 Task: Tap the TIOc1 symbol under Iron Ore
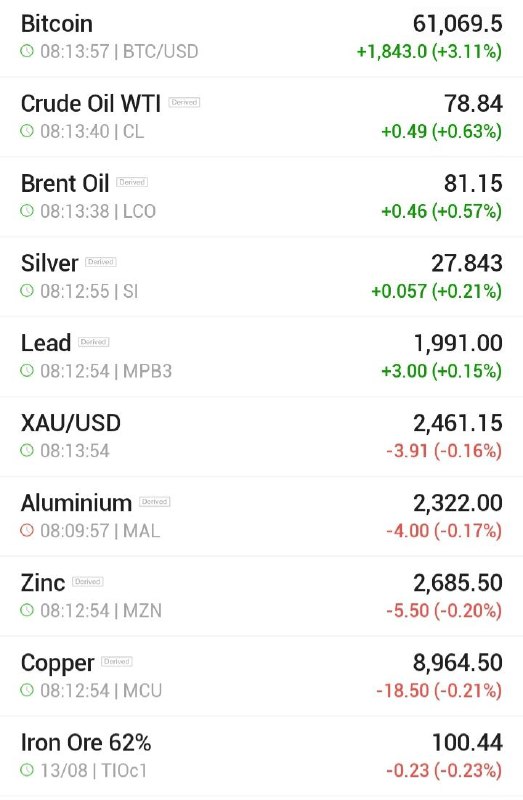point(124,770)
